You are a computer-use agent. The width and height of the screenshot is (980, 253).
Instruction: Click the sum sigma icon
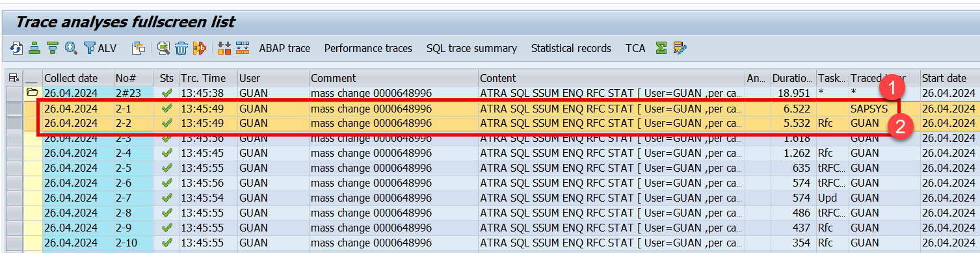pyautogui.click(x=661, y=48)
